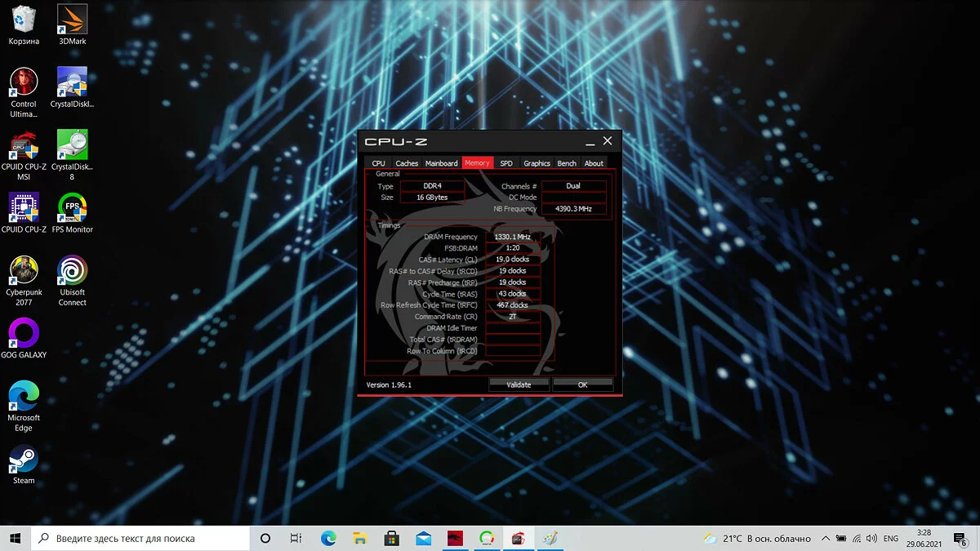Show hidden system tray icons
Screen dimensions: 980x551
[x=826, y=539]
